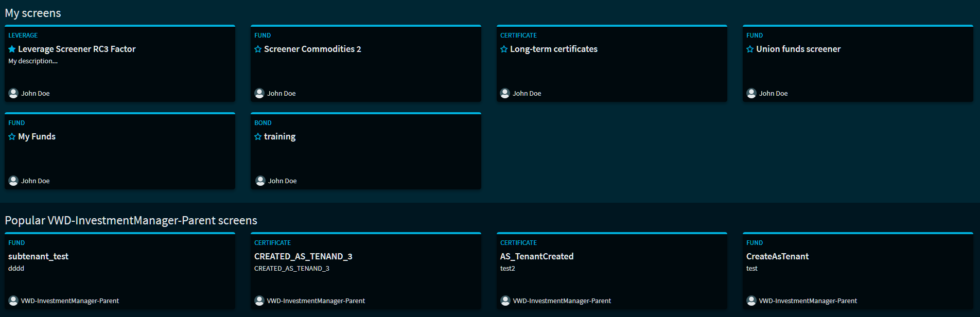Click user avatar on subtenant_test card

[x=13, y=301]
